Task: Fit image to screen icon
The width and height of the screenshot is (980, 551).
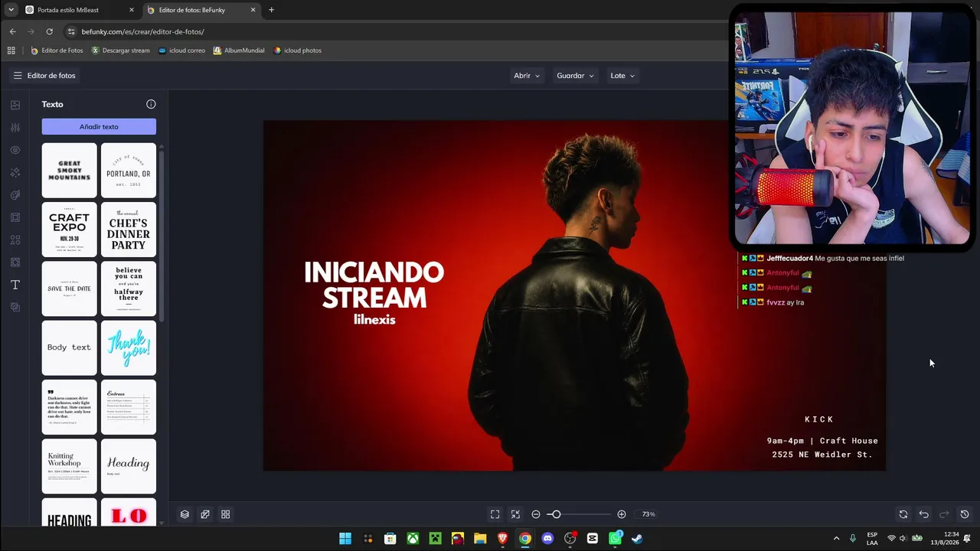Action: pos(495,514)
